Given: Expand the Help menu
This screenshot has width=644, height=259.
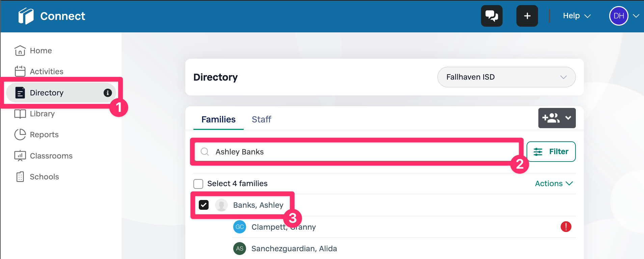Looking at the screenshot, I should tap(576, 16).
